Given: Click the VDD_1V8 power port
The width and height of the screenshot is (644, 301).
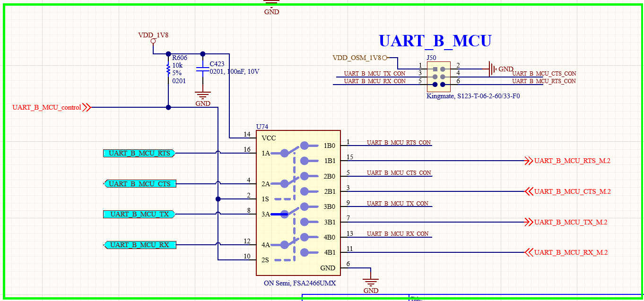Looking at the screenshot, I should coord(153,38).
